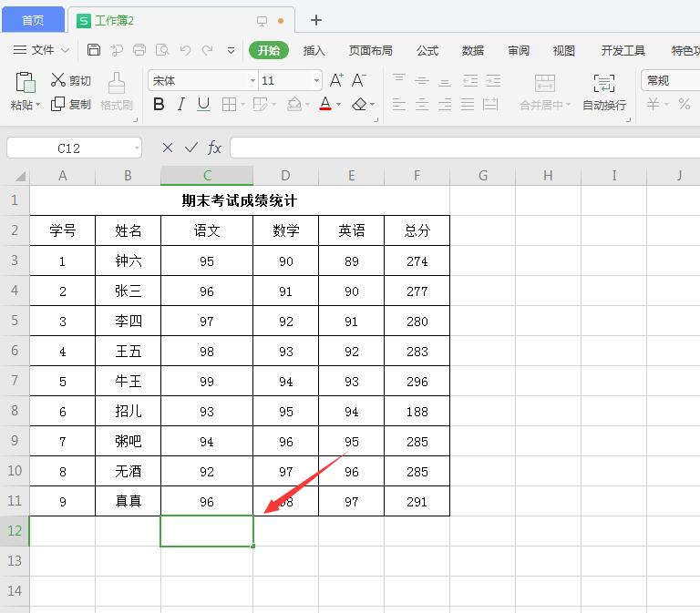Align text left
Screen dimensions: 700x613
coord(399,105)
